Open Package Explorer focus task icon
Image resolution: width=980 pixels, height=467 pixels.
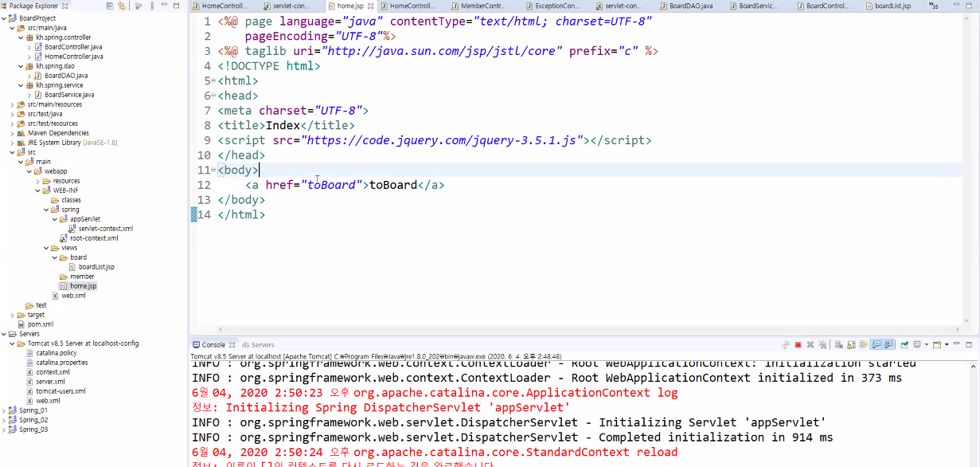point(139,6)
